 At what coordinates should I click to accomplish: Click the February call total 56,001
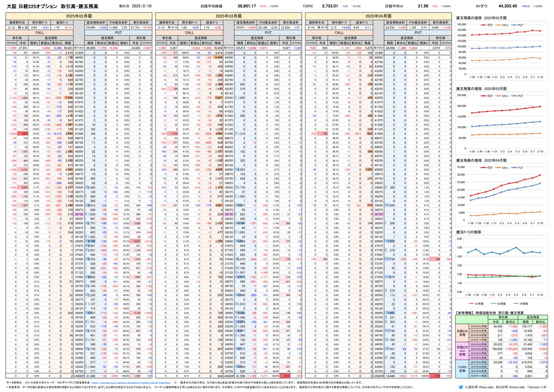[68, 48]
